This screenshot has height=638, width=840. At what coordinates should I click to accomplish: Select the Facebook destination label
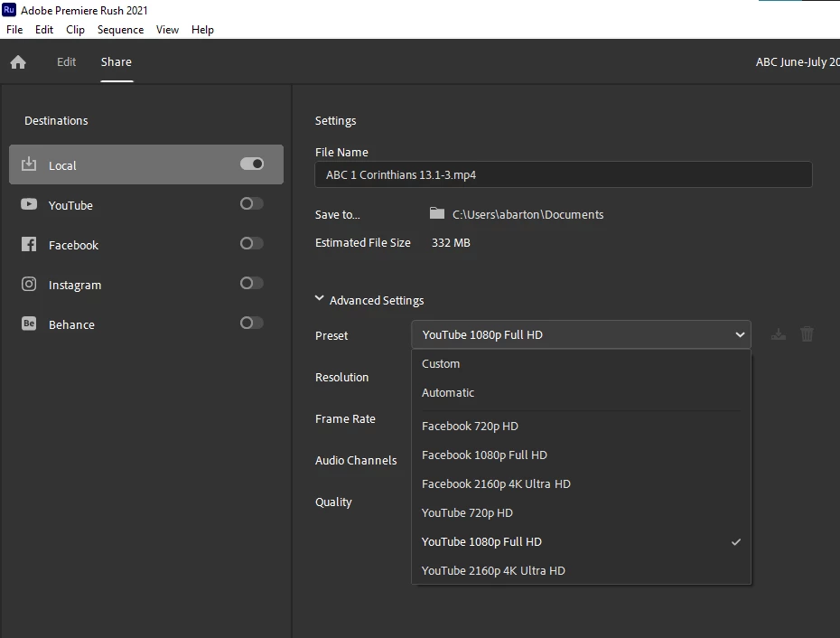point(73,245)
